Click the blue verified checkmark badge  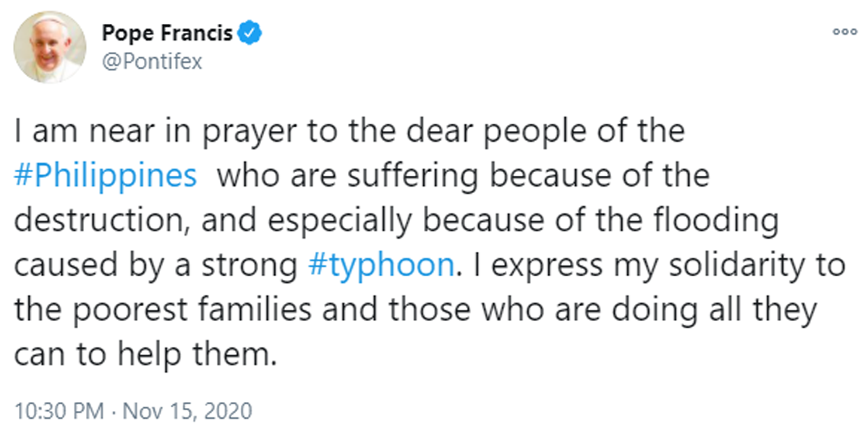(250, 33)
